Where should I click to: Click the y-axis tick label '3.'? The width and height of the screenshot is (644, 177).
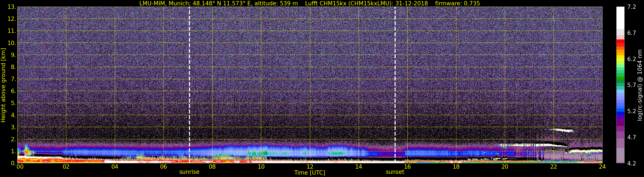tap(13, 127)
